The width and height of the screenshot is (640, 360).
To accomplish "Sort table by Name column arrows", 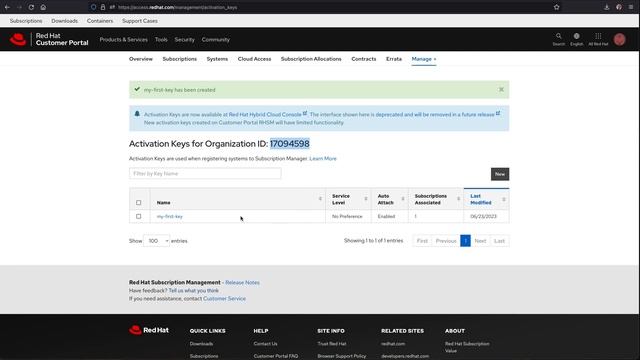I will [320, 199].
